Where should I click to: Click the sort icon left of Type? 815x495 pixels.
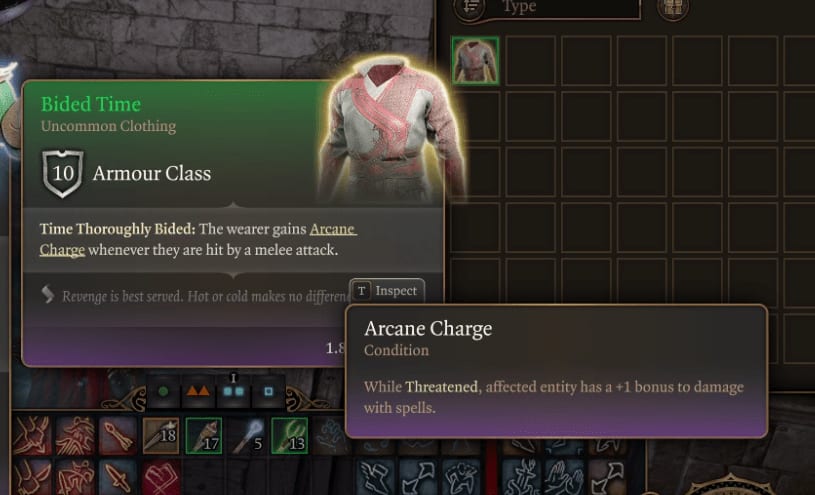pos(470,7)
